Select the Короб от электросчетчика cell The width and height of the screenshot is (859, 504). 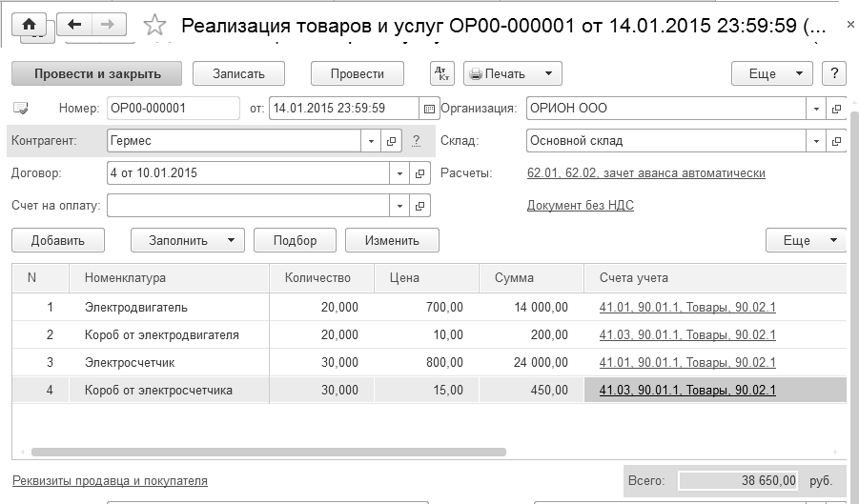point(169,390)
